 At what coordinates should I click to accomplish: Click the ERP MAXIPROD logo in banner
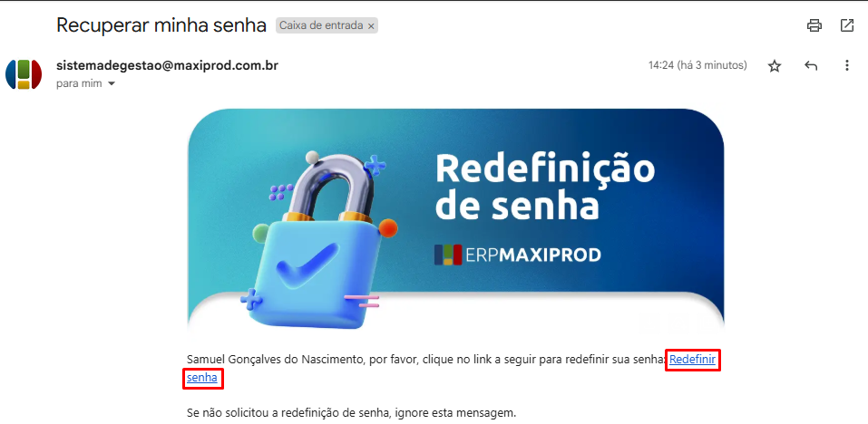pyautogui.click(x=518, y=255)
